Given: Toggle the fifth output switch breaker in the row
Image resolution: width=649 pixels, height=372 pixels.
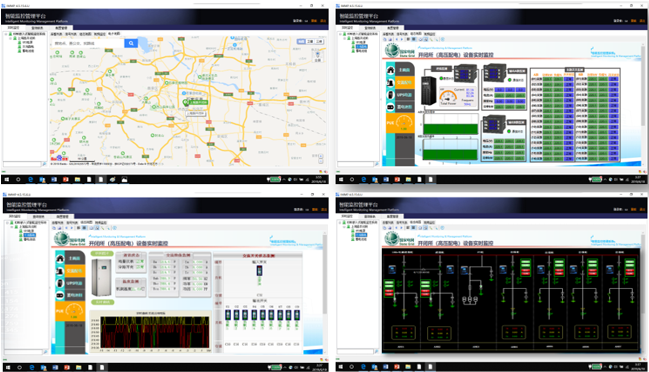Looking at the screenshot, I should tap(262, 315).
